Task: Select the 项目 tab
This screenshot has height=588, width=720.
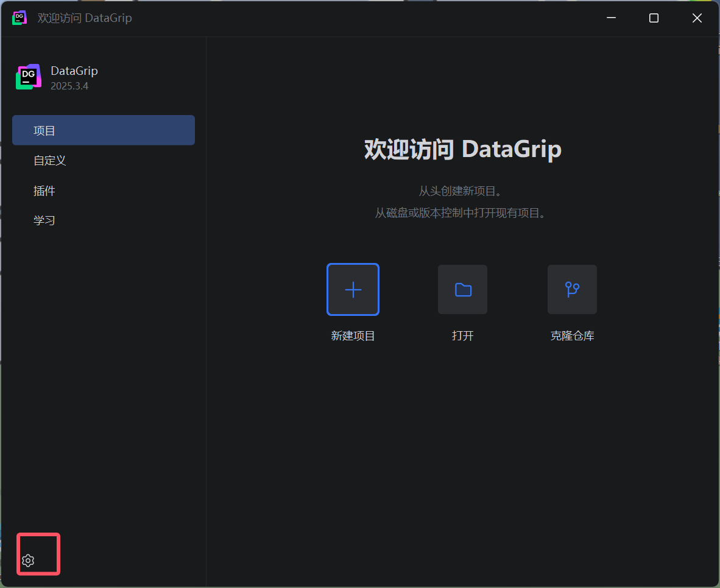Action: tap(104, 130)
